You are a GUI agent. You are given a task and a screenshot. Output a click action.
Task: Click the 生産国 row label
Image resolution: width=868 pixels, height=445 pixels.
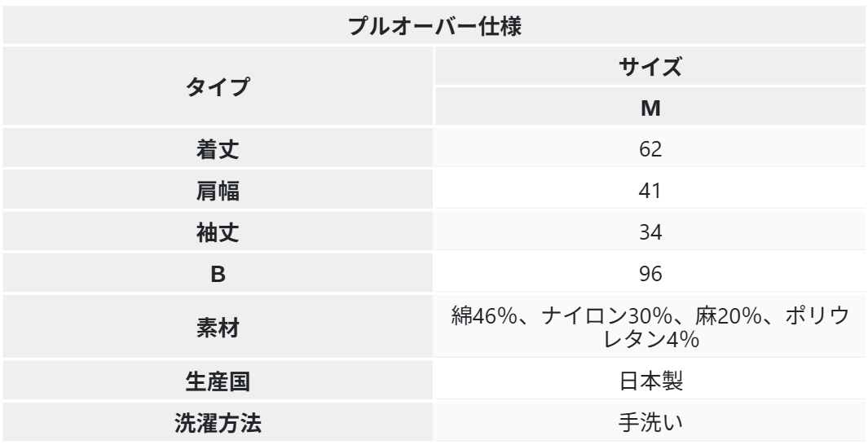(218, 381)
